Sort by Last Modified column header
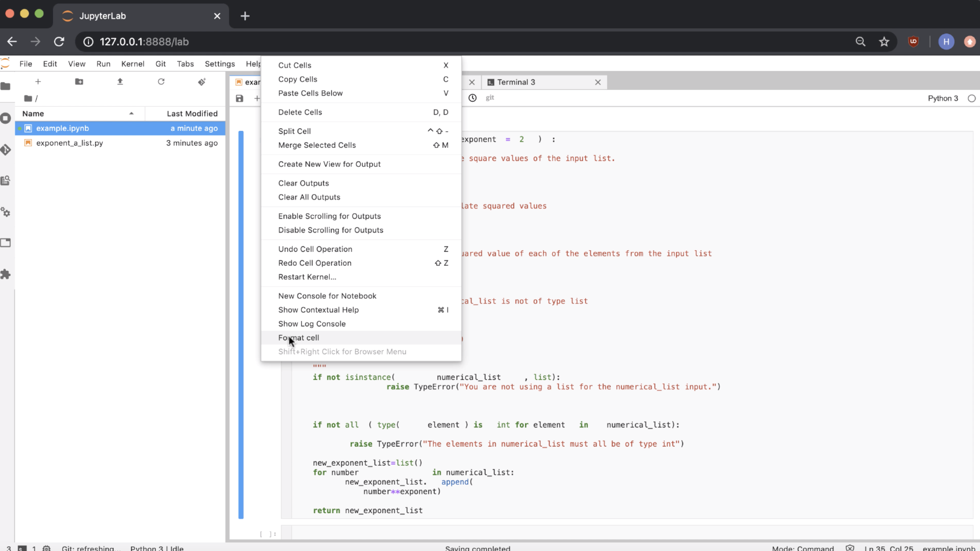Viewport: 980px width, 551px height. click(192, 114)
